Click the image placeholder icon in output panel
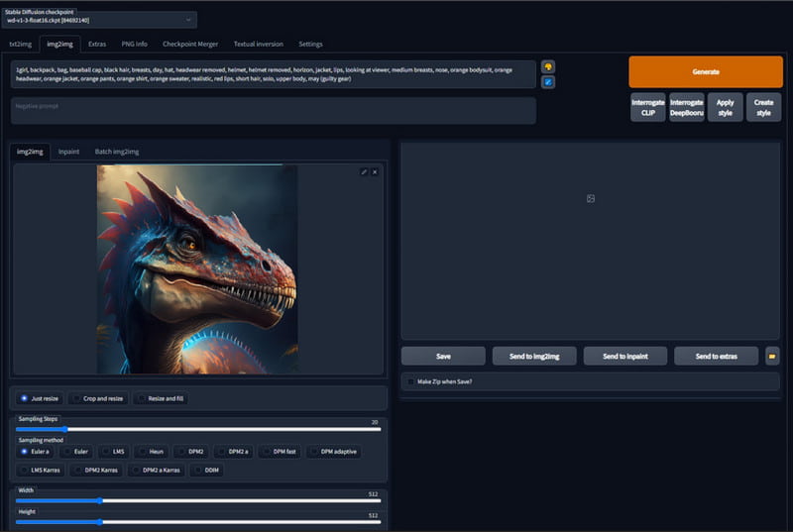This screenshot has height=532, width=793. 590,198
